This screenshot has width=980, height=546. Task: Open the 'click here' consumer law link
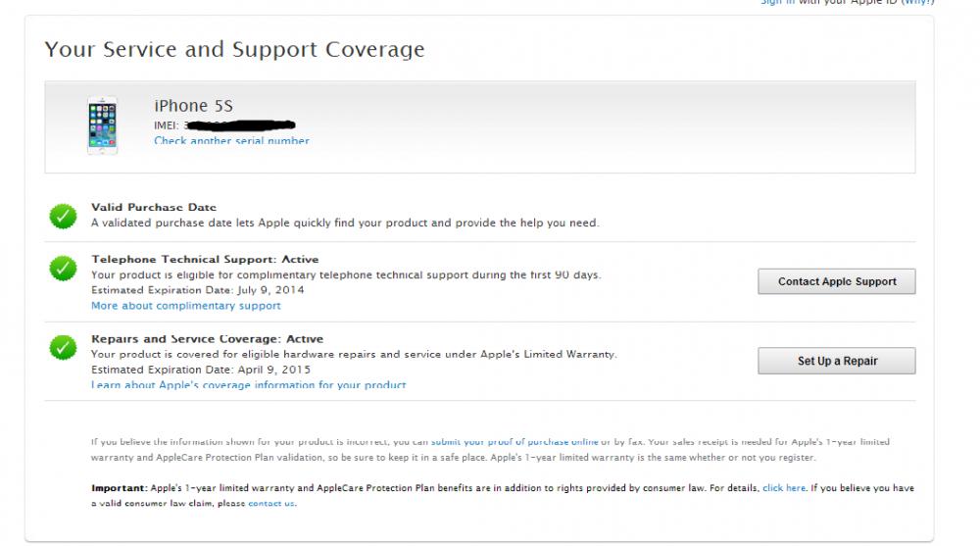click(784, 488)
